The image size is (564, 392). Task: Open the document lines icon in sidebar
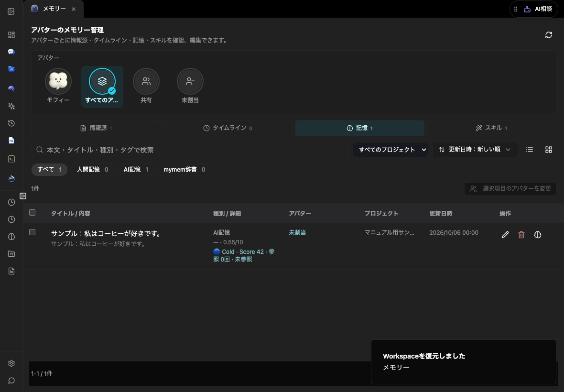pos(11,271)
